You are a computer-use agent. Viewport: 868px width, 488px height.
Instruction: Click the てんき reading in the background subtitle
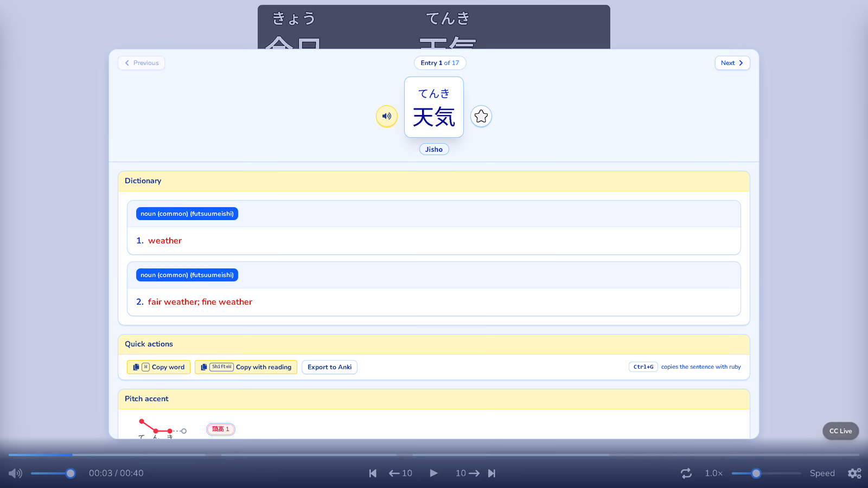click(x=448, y=18)
